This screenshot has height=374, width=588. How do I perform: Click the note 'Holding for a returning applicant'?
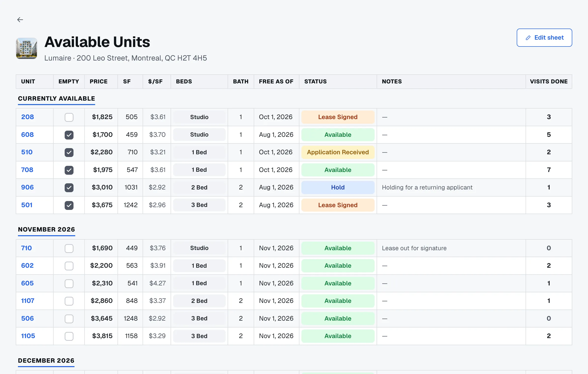[x=427, y=187]
